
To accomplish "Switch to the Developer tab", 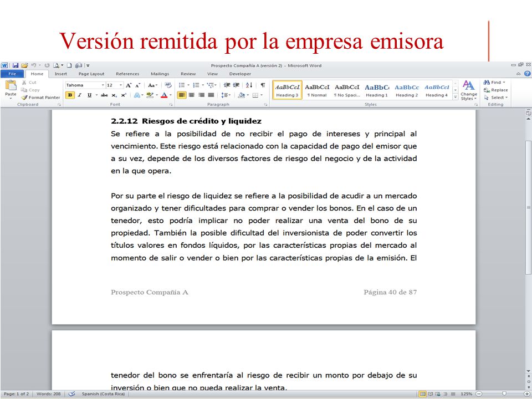I will [240, 74].
